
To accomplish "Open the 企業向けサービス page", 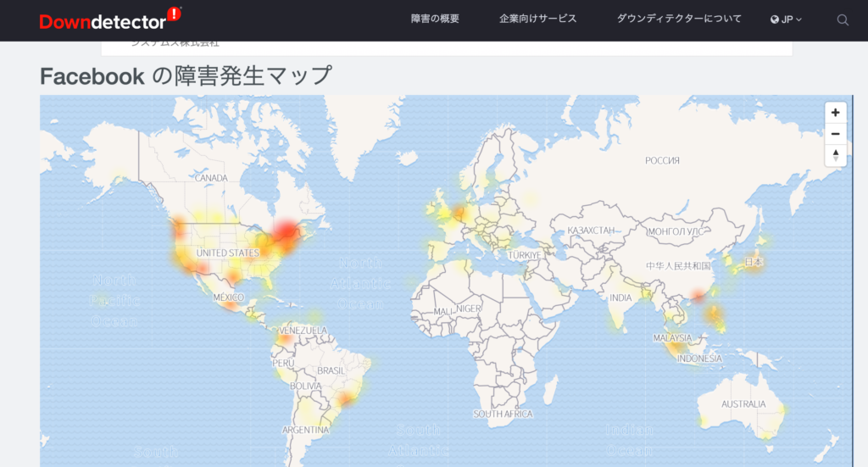I will click(537, 19).
